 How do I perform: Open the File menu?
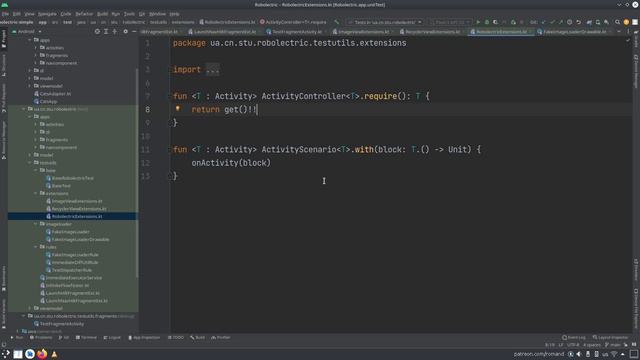[5, 13]
